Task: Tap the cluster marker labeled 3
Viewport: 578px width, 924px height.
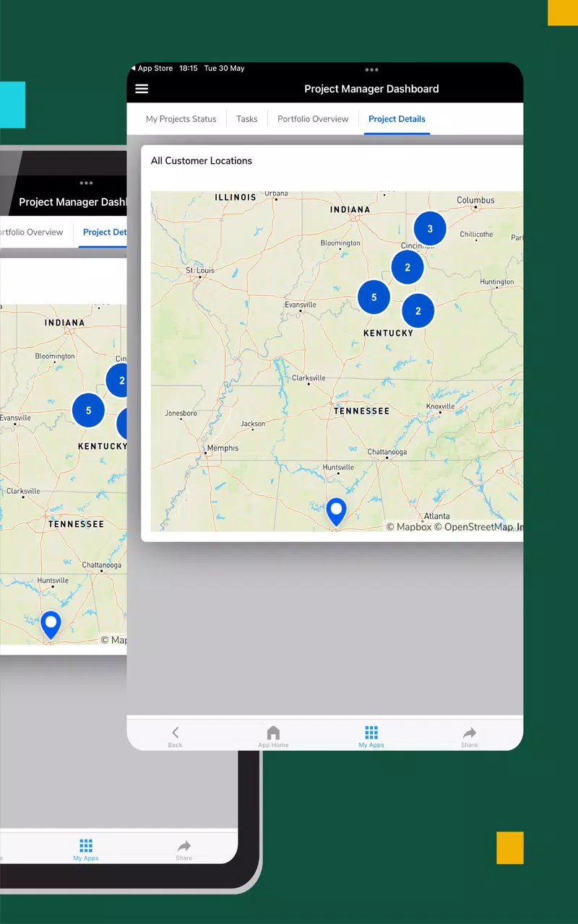Action: click(430, 229)
